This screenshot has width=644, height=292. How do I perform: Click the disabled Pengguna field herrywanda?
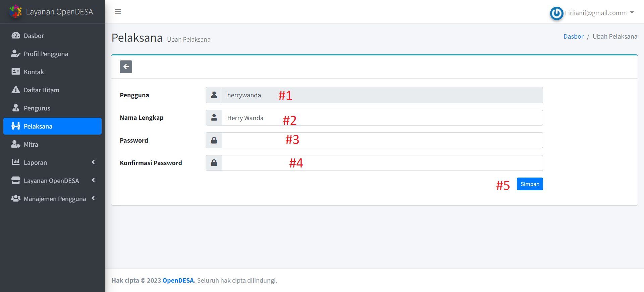(382, 95)
